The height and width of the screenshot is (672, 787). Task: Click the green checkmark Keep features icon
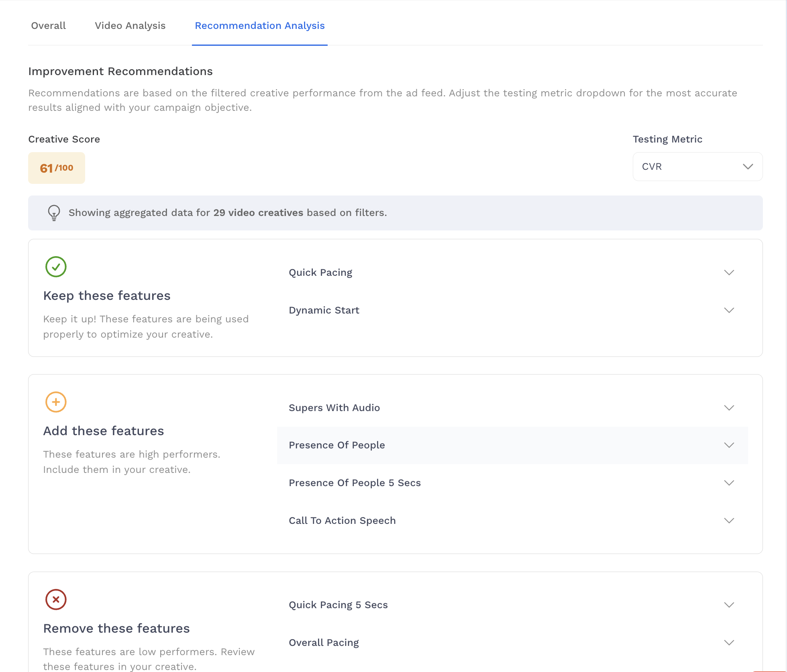56,267
